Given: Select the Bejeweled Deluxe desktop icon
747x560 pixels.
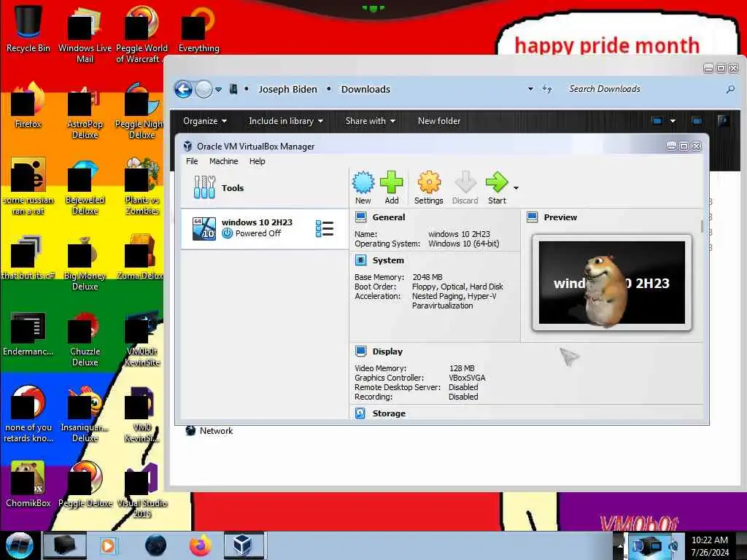Looking at the screenshot, I should [x=85, y=187].
